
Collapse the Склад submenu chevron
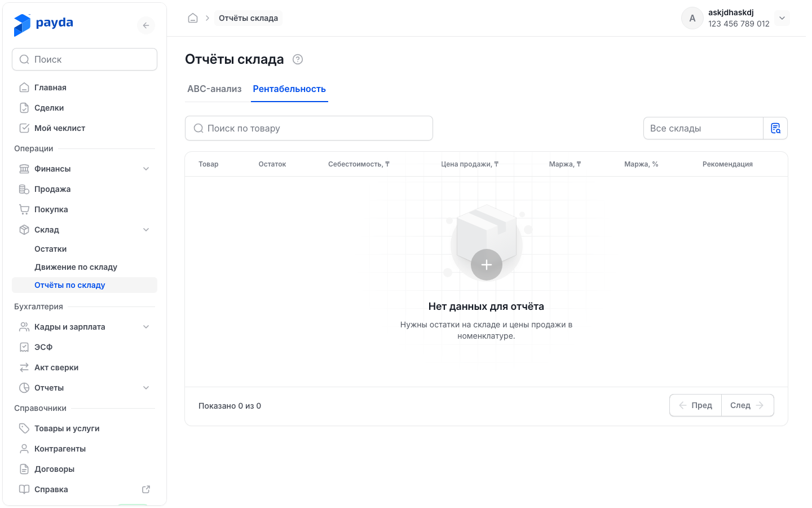[x=146, y=230]
